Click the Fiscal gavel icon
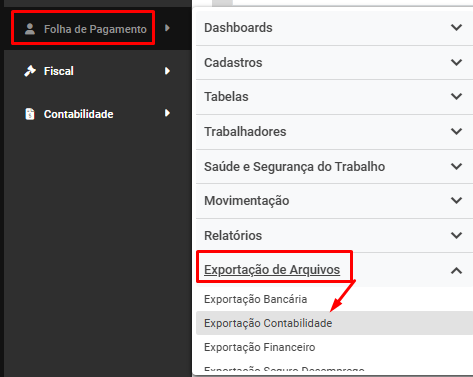 coord(30,71)
